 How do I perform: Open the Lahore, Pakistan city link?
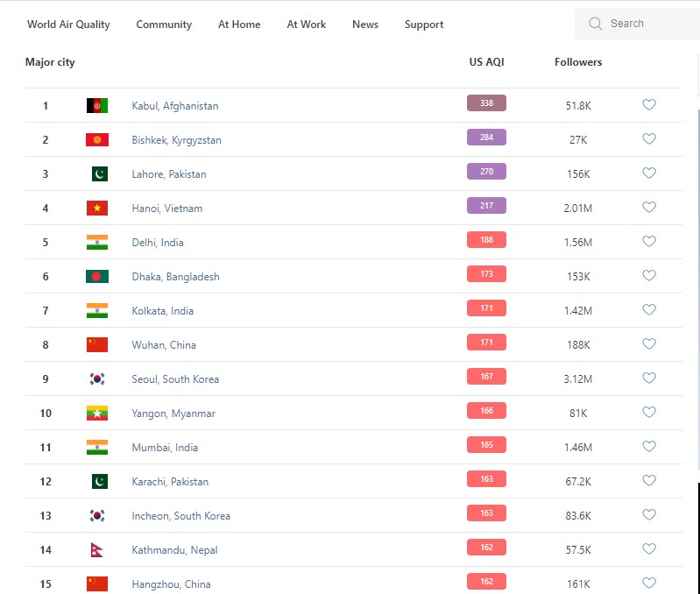169,174
